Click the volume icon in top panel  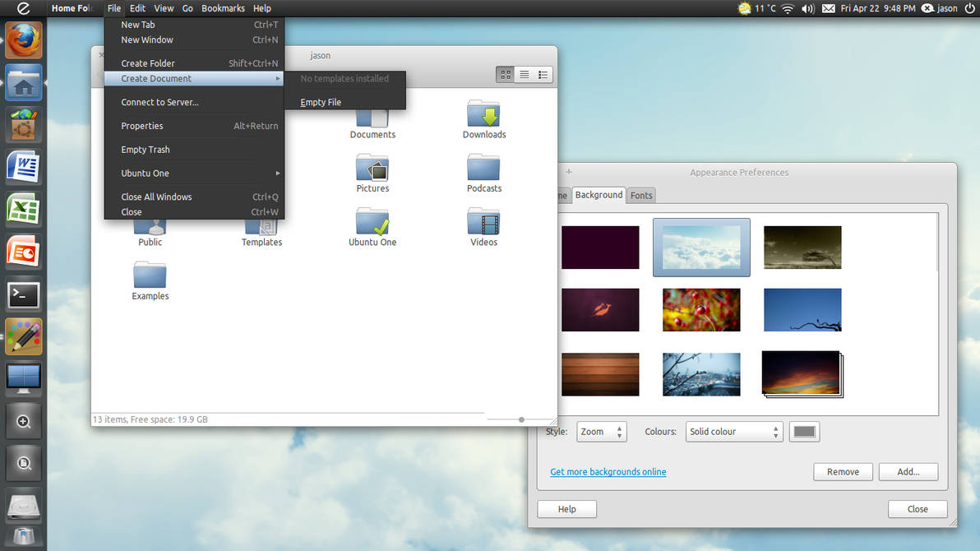point(807,8)
